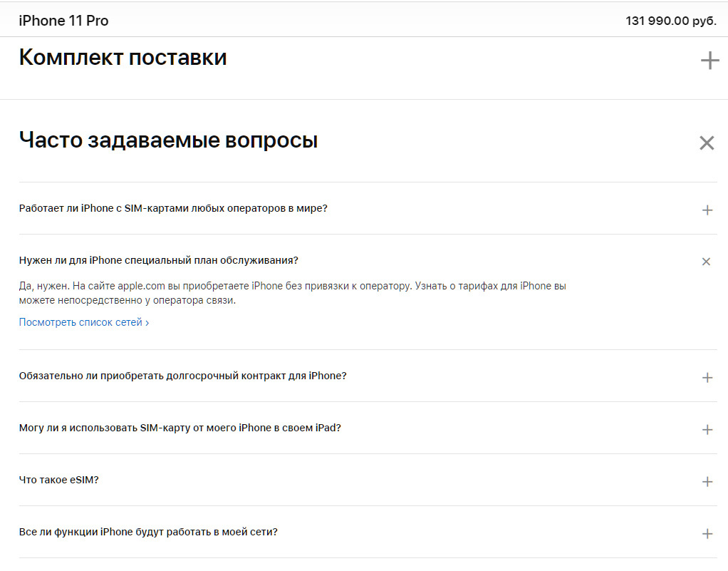
Task: Click the iPhone 11 Pro title
Action: coord(63,21)
